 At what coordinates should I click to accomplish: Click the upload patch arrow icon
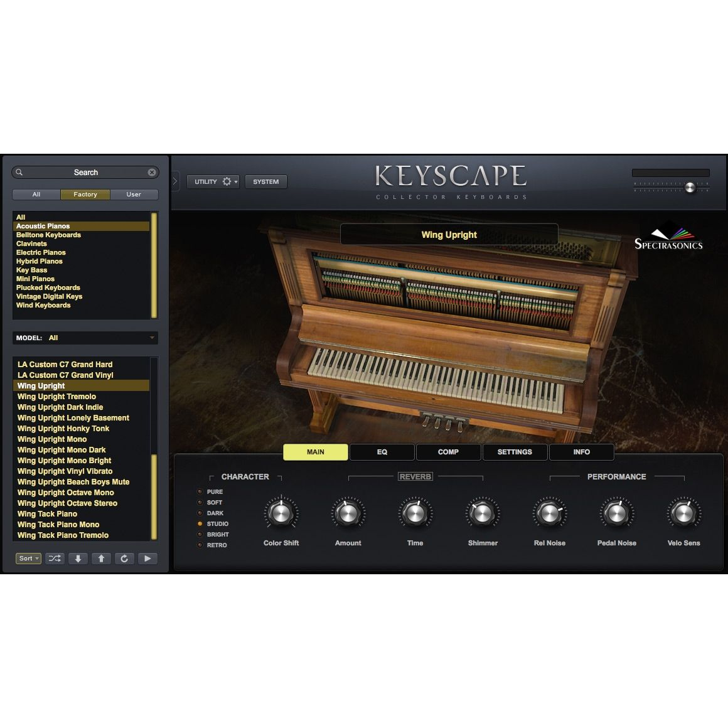click(101, 558)
